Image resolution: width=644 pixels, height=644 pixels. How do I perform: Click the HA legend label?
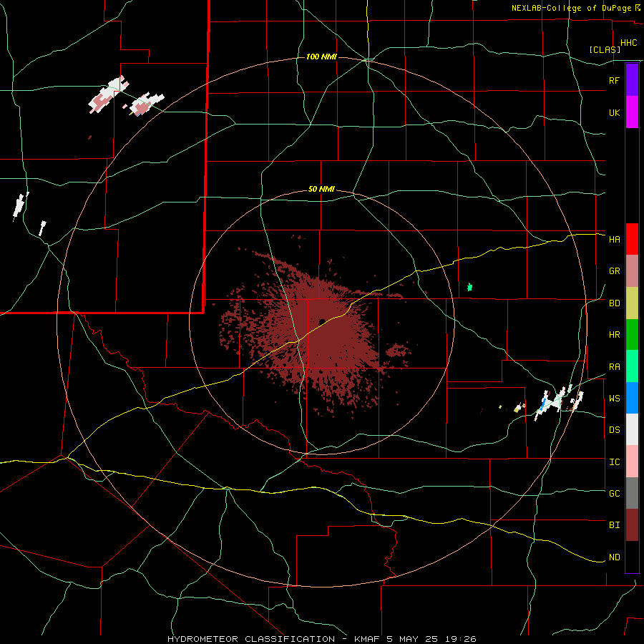tap(614, 240)
